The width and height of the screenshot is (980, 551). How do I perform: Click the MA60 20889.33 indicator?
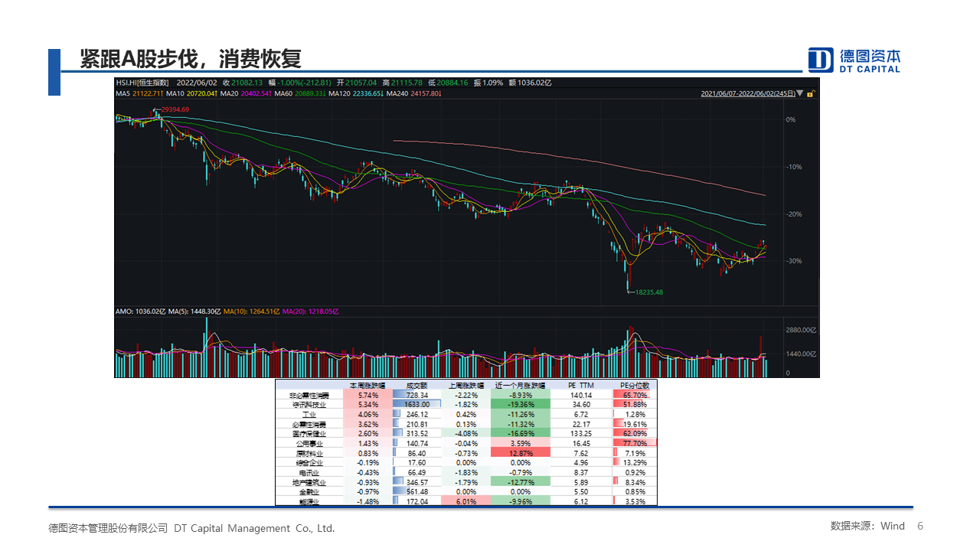[x=301, y=93]
